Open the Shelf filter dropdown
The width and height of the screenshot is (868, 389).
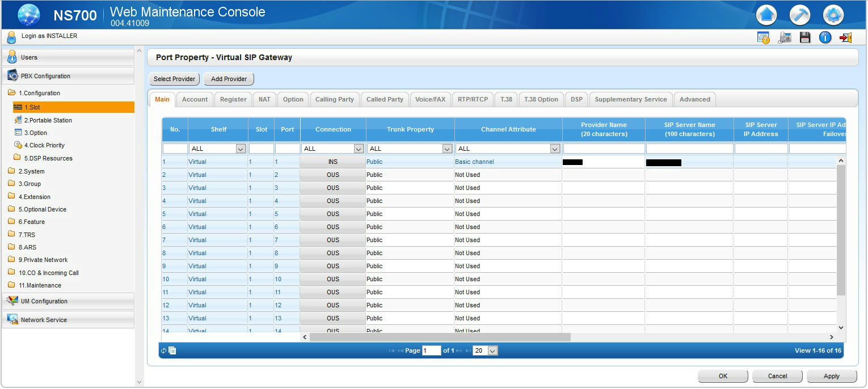[218, 149]
